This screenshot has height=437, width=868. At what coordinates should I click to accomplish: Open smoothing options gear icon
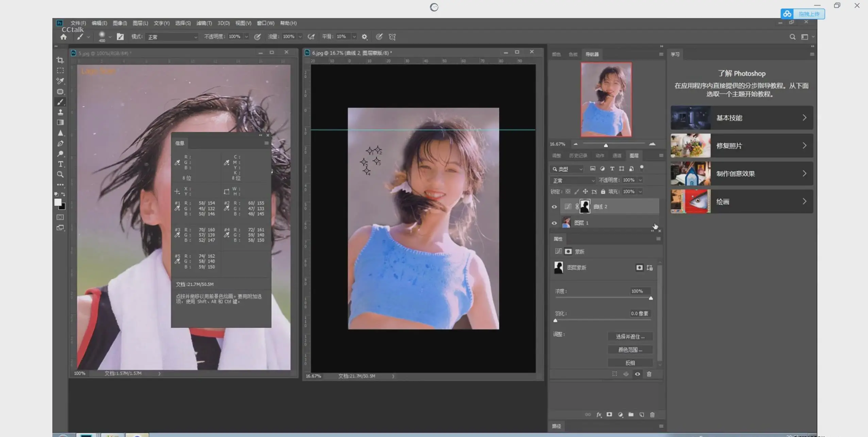pos(365,37)
